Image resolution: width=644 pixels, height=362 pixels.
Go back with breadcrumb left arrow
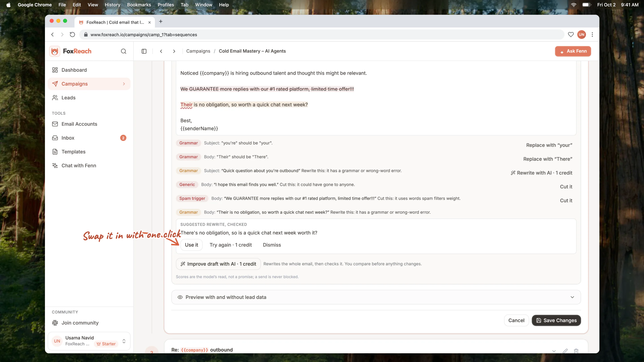161,51
